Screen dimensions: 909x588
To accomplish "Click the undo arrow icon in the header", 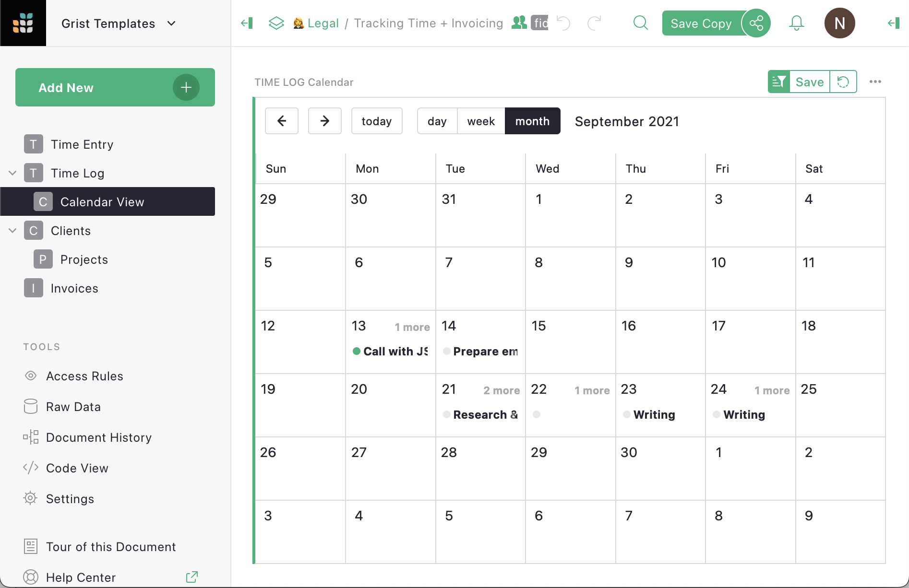I will 563,23.
